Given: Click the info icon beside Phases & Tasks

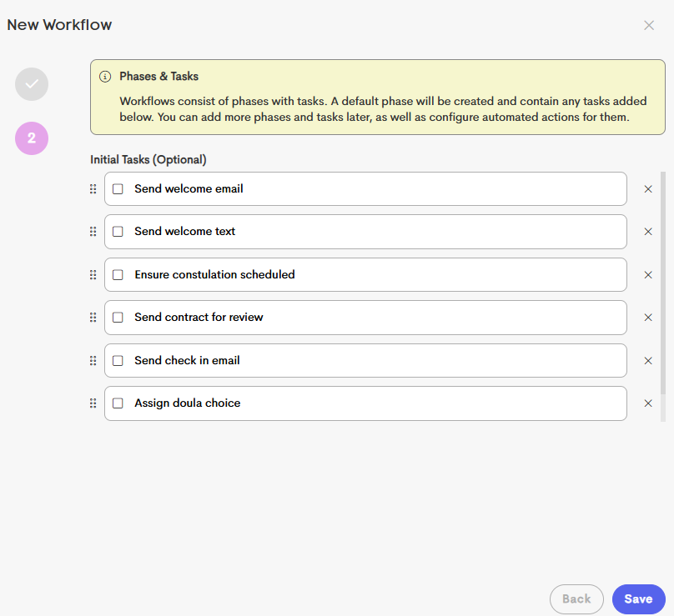Looking at the screenshot, I should click(105, 77).
